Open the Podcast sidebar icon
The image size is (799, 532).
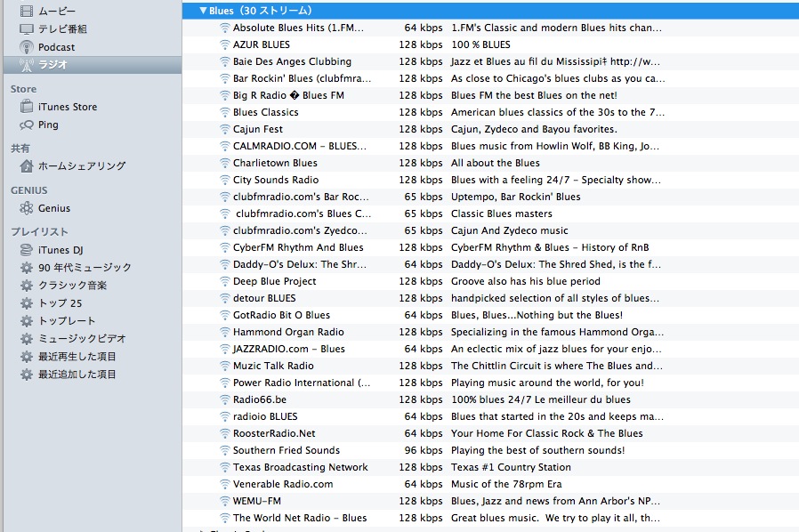[27, 47]
